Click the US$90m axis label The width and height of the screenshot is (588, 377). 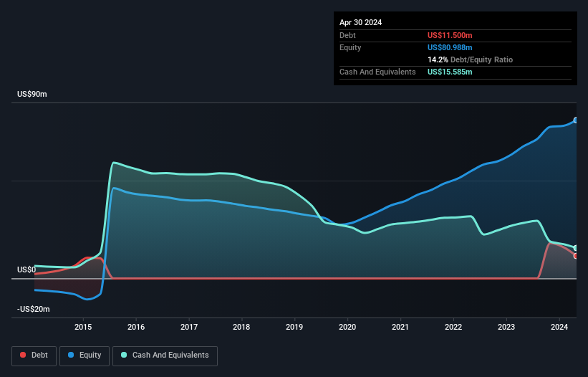point(32,94)
